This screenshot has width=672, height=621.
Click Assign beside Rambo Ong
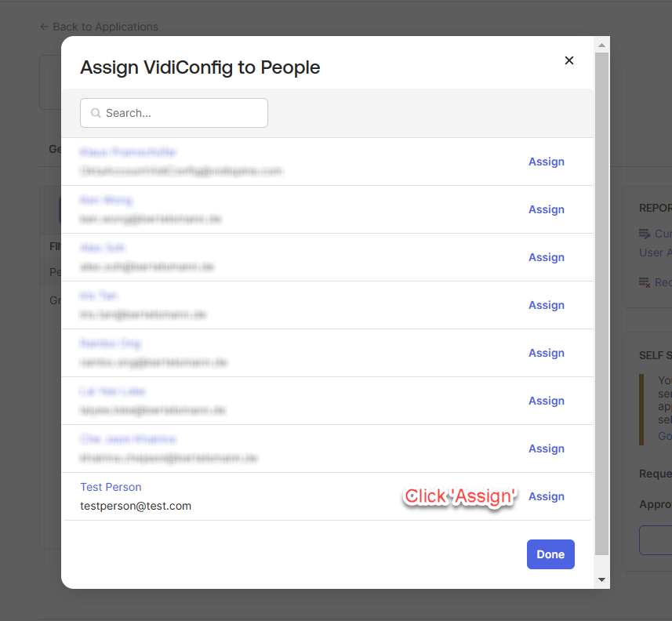tap(547, 353)
